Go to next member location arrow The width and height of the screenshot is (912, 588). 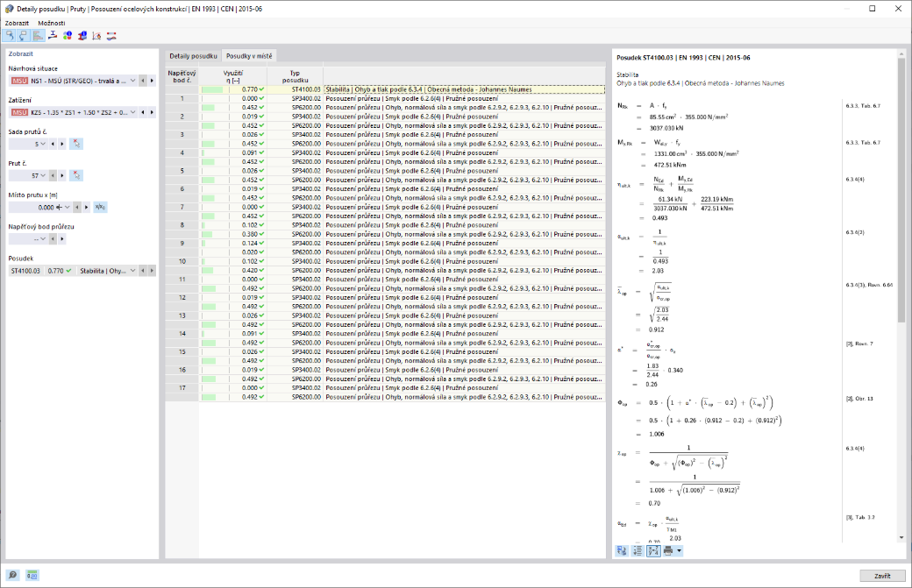87,207
